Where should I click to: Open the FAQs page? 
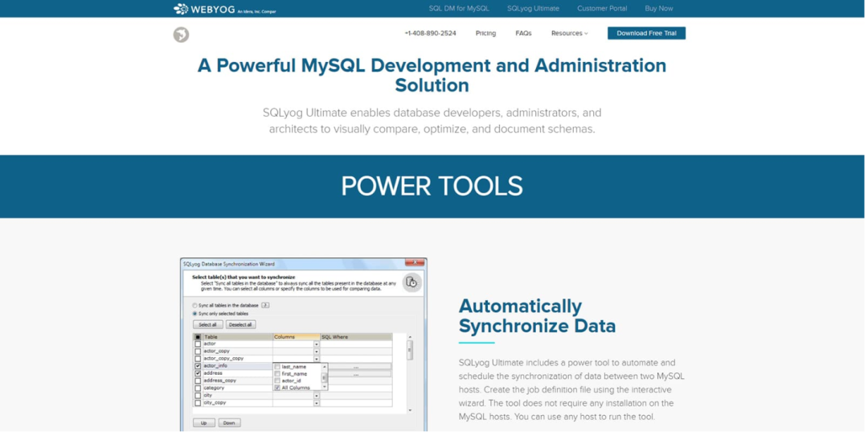tap(523, 33)
